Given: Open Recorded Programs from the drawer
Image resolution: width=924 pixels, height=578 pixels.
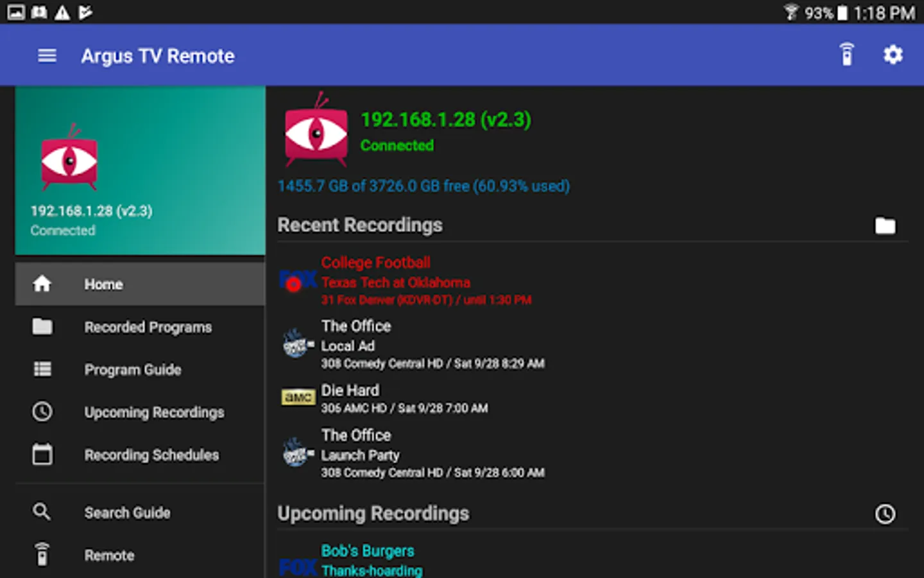Looking at the screenshot, I should 140,327.
